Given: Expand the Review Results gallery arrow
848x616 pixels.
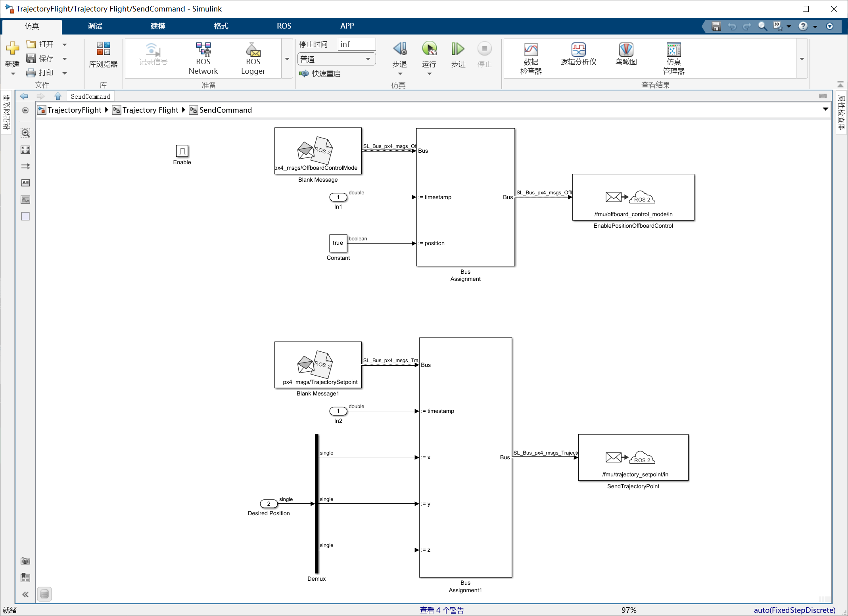Looking at the screenshot, I should click(x=802, y=59).
